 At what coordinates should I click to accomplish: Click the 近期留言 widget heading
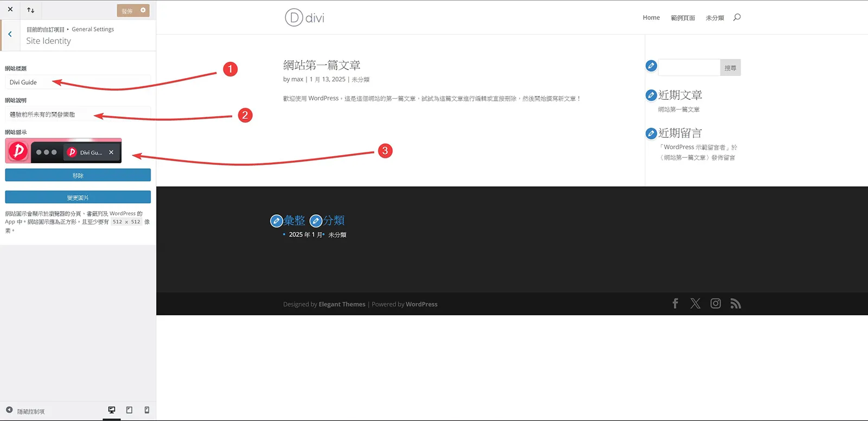680,133
